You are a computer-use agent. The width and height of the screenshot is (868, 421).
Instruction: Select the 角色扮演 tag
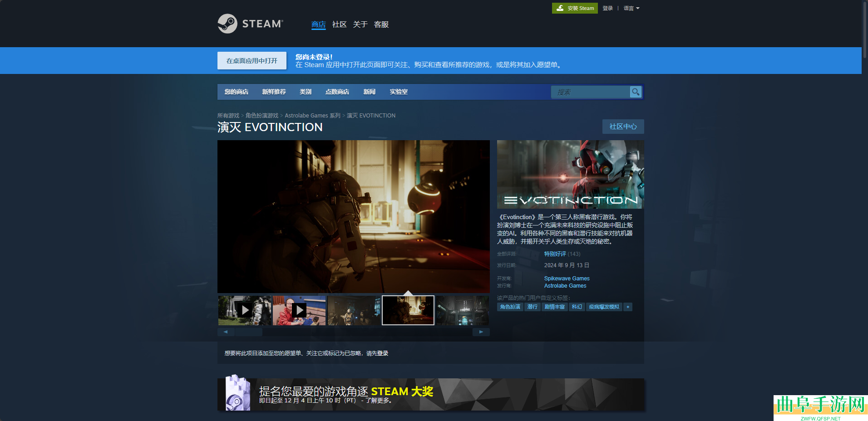pyautogui.click(x=510, y=307)
